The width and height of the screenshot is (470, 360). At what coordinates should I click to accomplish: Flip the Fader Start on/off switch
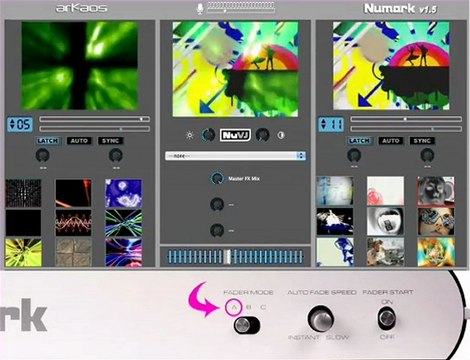[x=387, y=318]
